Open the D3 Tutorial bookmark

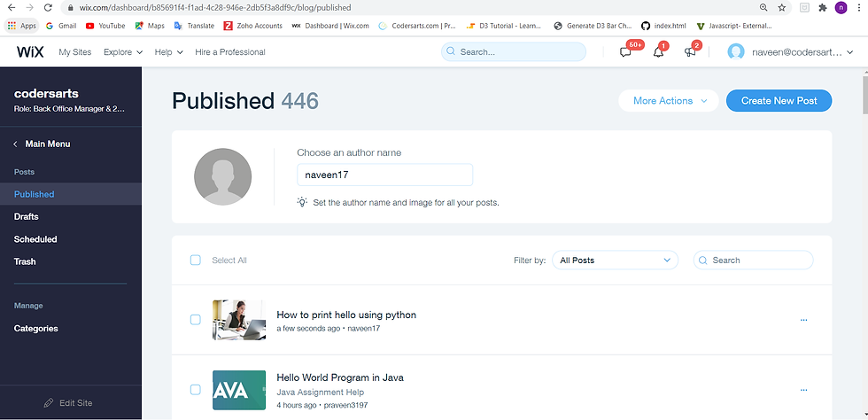(x=505, y=26)
